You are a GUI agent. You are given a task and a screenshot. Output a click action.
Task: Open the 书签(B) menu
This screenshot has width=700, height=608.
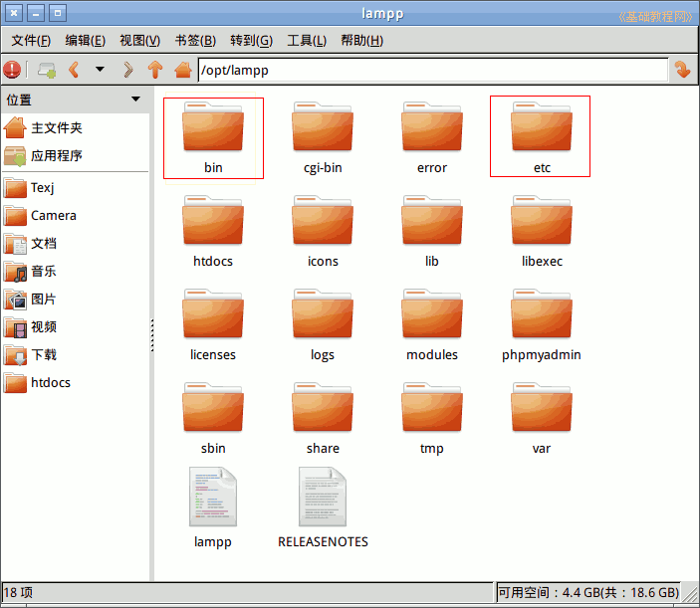tap(195, 41)
